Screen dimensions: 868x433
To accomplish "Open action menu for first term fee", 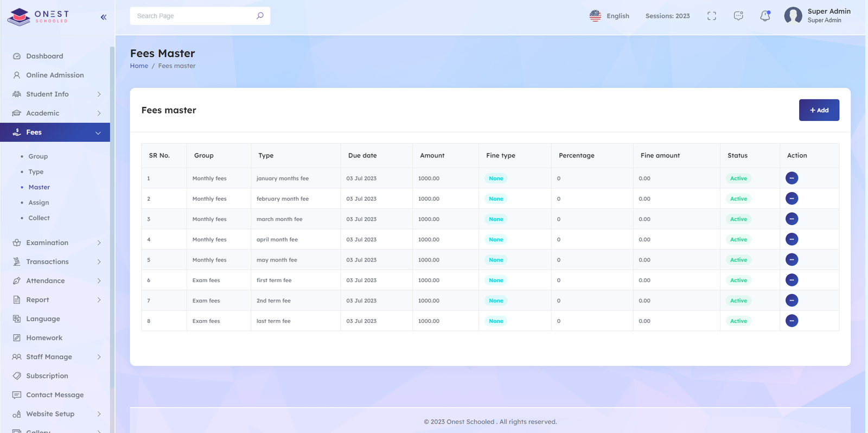I will click(x=792, y=280).
